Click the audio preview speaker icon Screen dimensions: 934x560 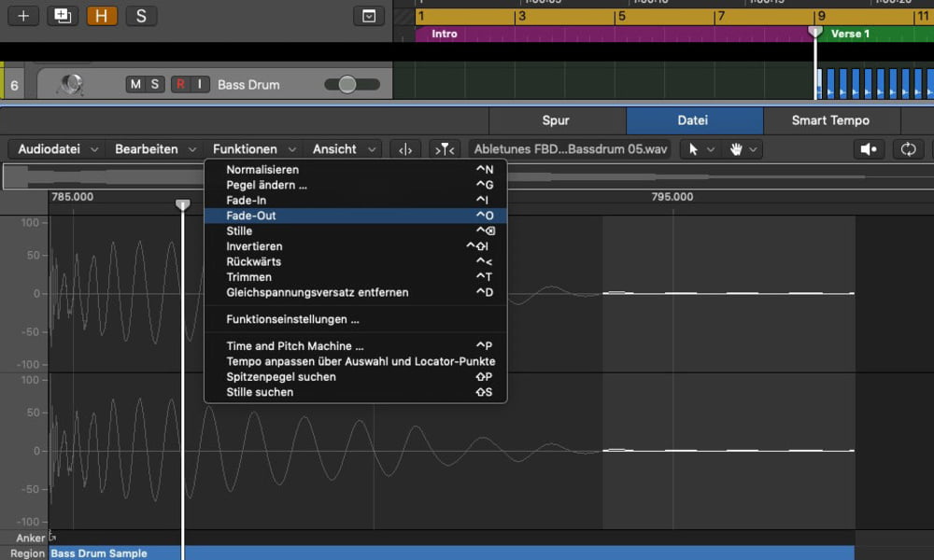point(870,149)
